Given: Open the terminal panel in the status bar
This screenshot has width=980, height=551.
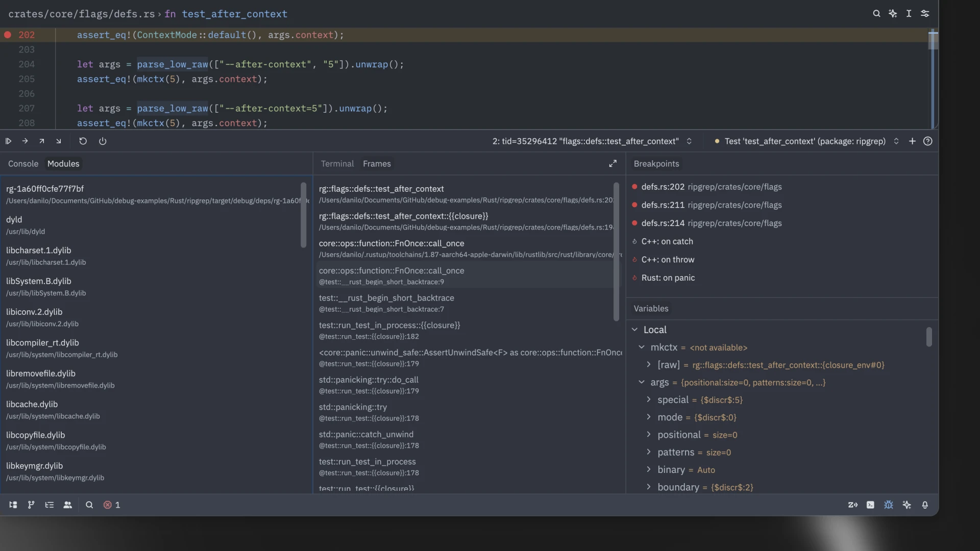Looking at the screenshot, I should point(870,505).
